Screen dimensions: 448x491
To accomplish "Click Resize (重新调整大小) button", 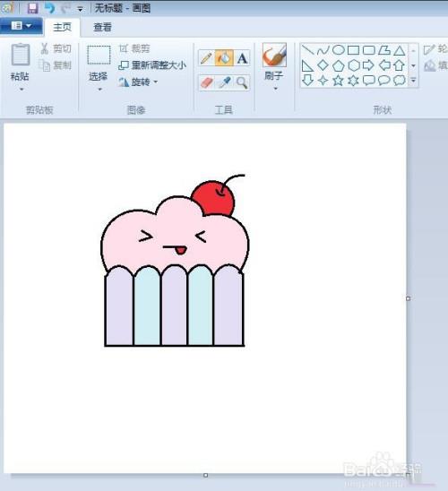I will (x=152, y=65).
